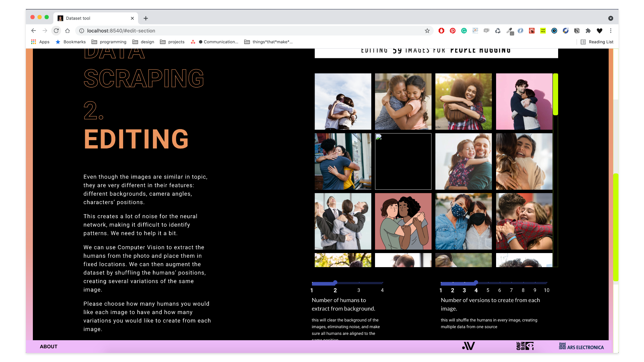Select the curly-haired woman smiling hug image

pyautogui.click(x=464, y=102)
